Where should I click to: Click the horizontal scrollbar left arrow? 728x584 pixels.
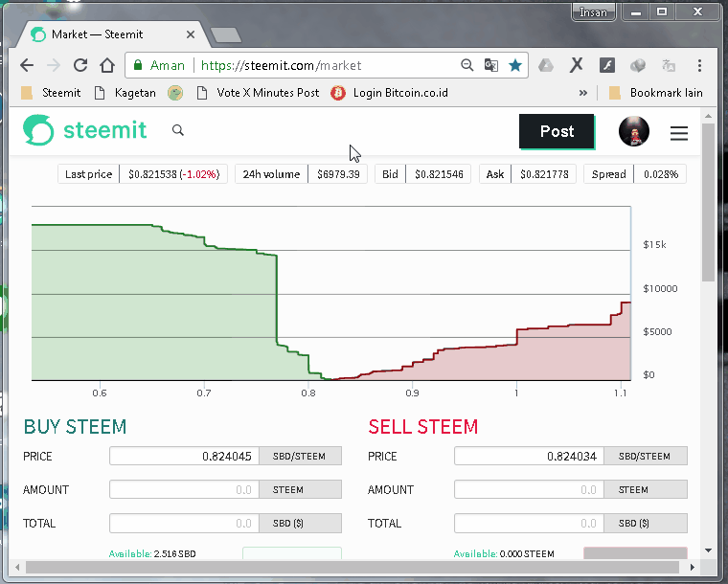pos(17,567)
